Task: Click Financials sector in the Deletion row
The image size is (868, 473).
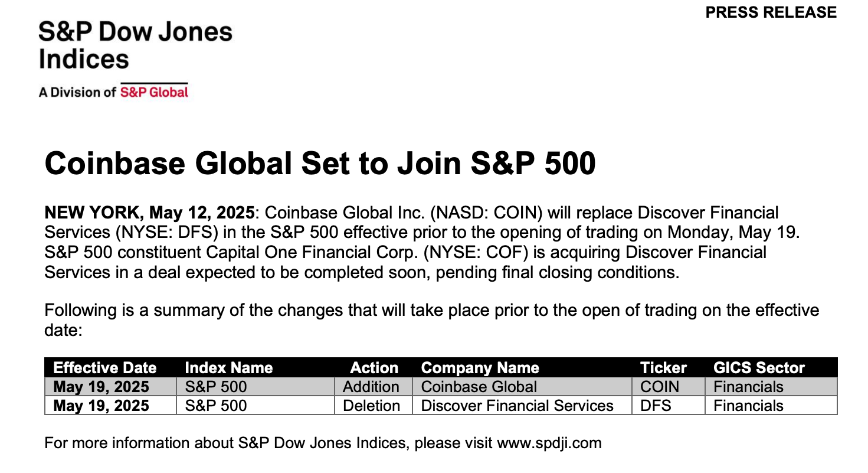Action: (x=748, y=406)
